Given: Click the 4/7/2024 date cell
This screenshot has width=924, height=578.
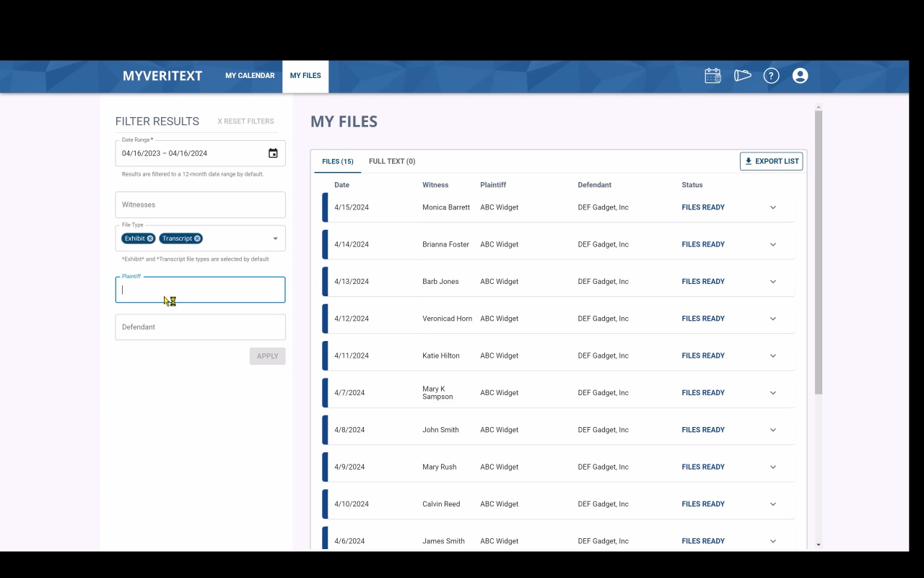Looking at the screenshot, I should (x=349, y=393).
